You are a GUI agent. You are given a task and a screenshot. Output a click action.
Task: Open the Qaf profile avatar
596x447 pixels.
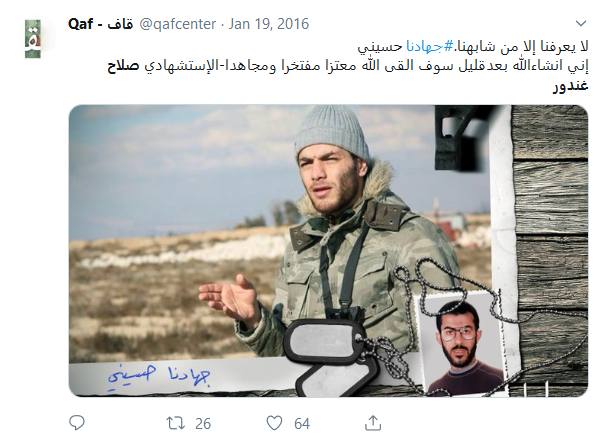33,39
